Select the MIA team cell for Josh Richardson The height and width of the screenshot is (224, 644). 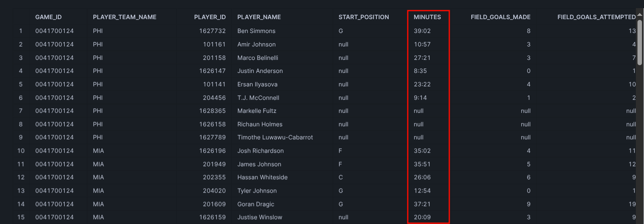(98, 151)
